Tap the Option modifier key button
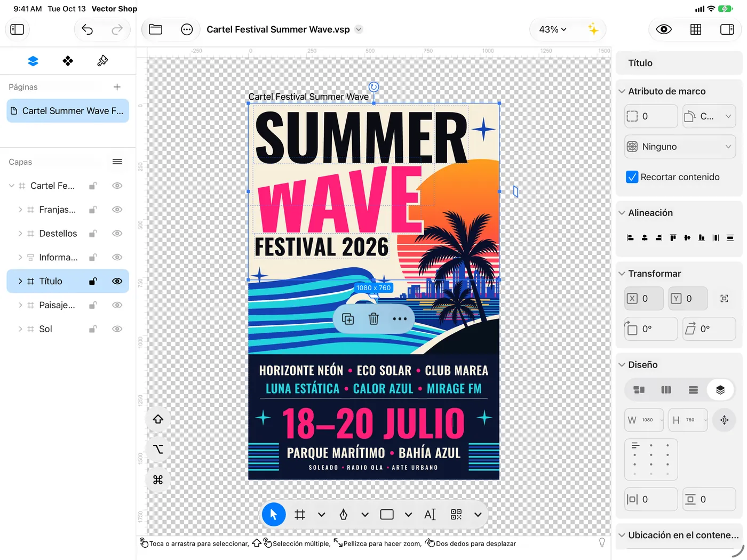This screenshot has width=747, height=560. [158, 450]
